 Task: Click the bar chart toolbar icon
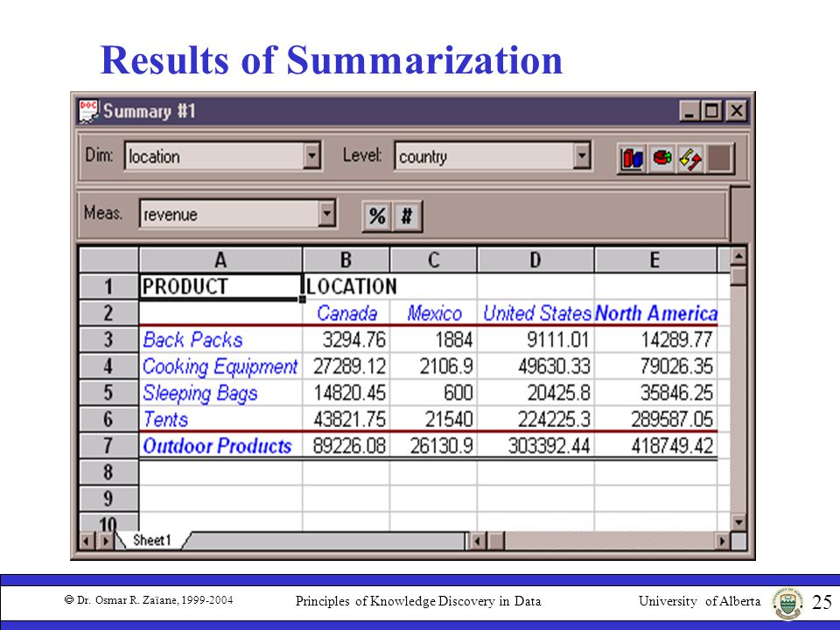click(632, 158)
